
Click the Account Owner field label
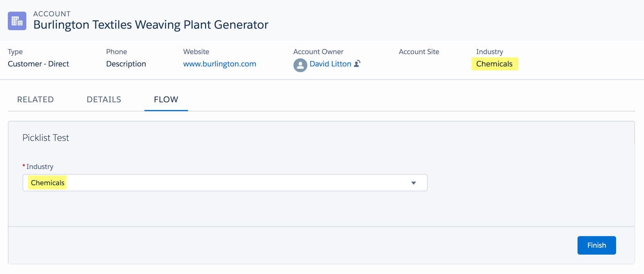[x=318, y=52]
